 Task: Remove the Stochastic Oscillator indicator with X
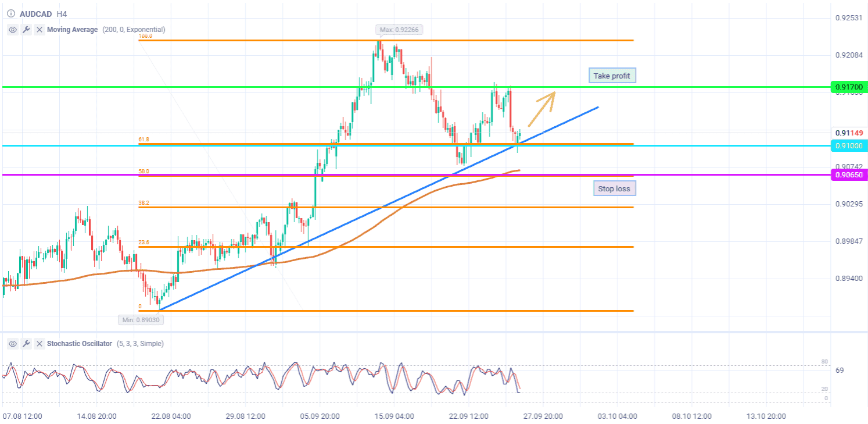[x=39, y=344]
